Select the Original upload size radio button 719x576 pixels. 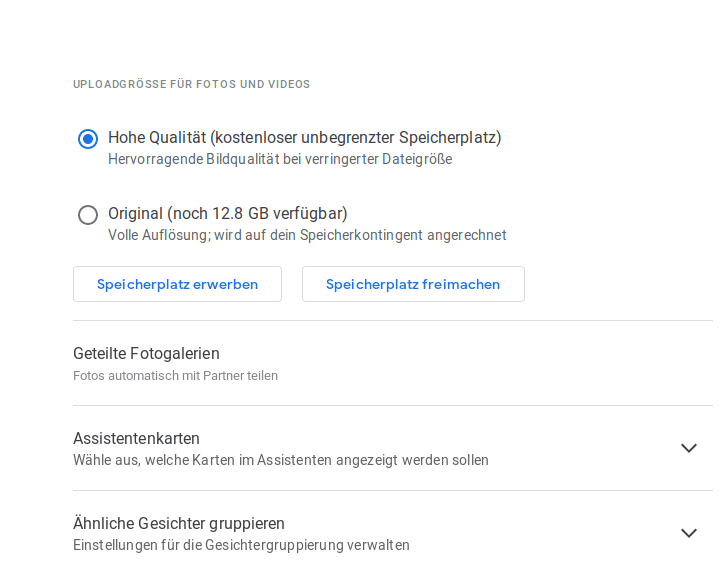tap(88, 215)
